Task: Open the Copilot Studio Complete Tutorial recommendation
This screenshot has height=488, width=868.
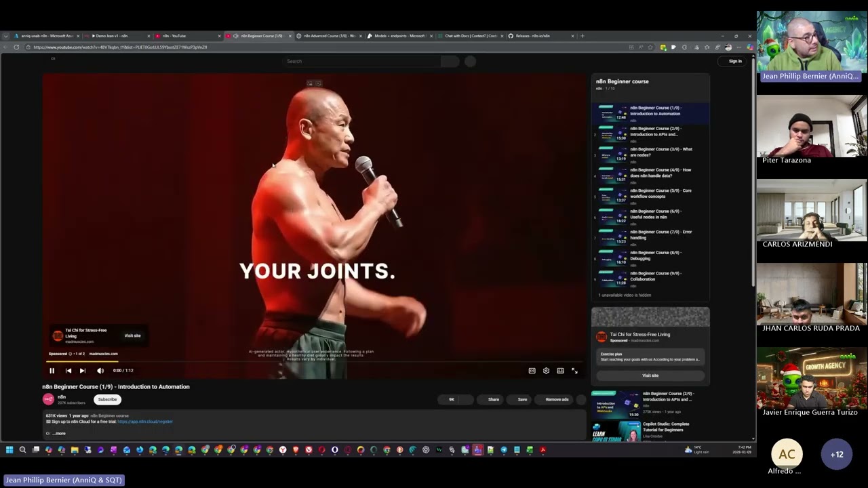Action: click(650, 431)
